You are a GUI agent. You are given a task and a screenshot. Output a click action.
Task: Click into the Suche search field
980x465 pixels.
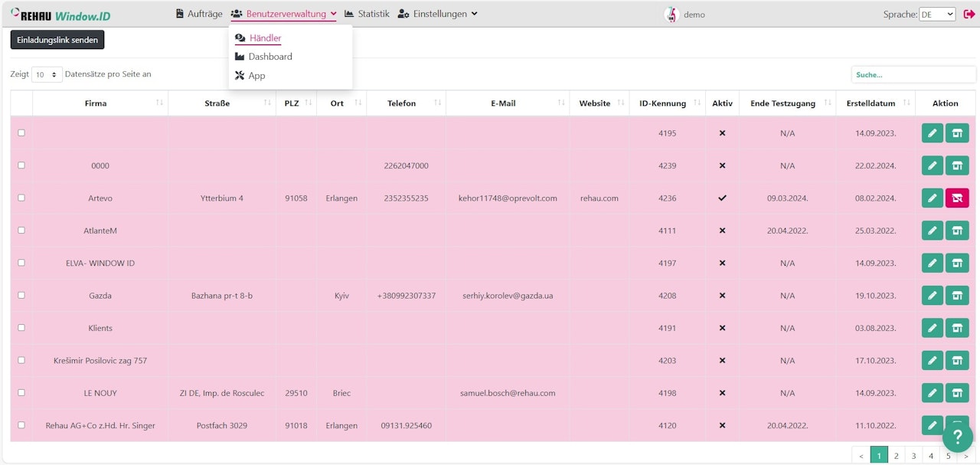point(913,75)
